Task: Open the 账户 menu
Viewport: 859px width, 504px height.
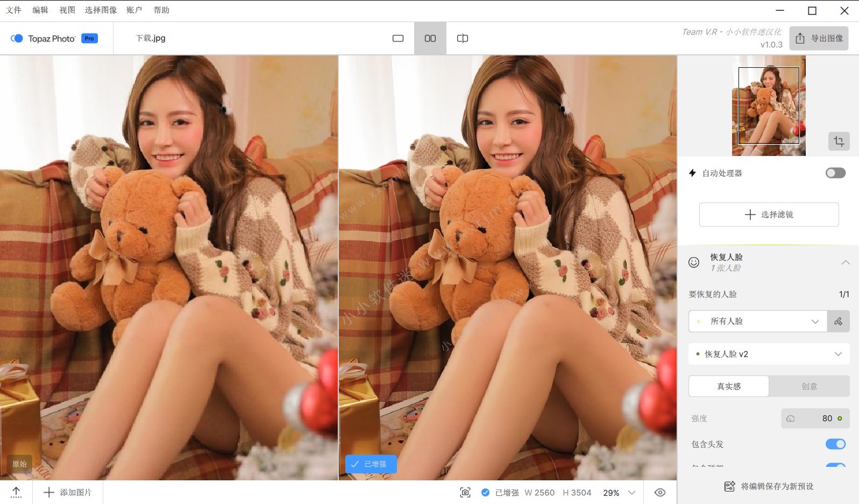Action: (134, 10)
